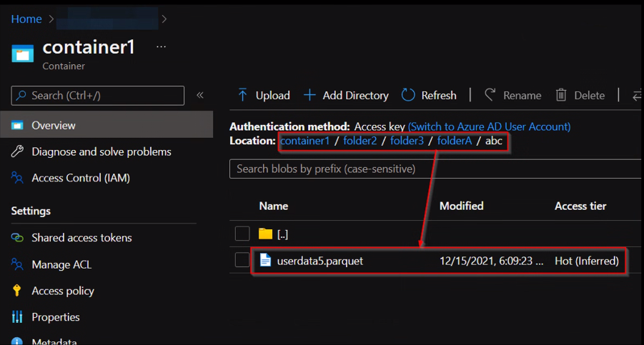Sort by the Modified column header
This screenshot has height=345, width=644.
[461, 206]
